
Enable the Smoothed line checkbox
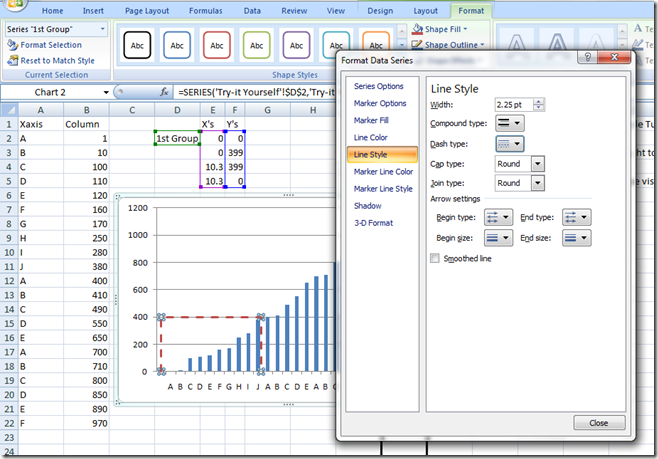(x=435, y=258)
